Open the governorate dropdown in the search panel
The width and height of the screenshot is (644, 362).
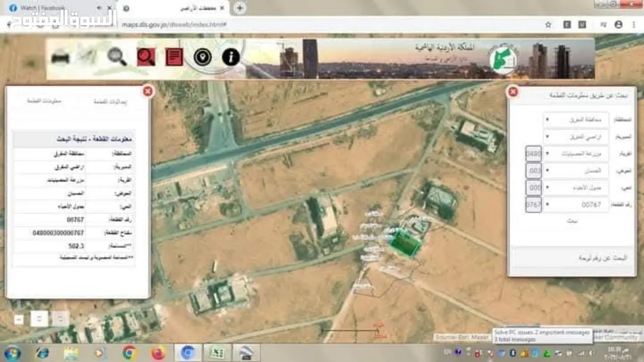(x=575, y=119)
